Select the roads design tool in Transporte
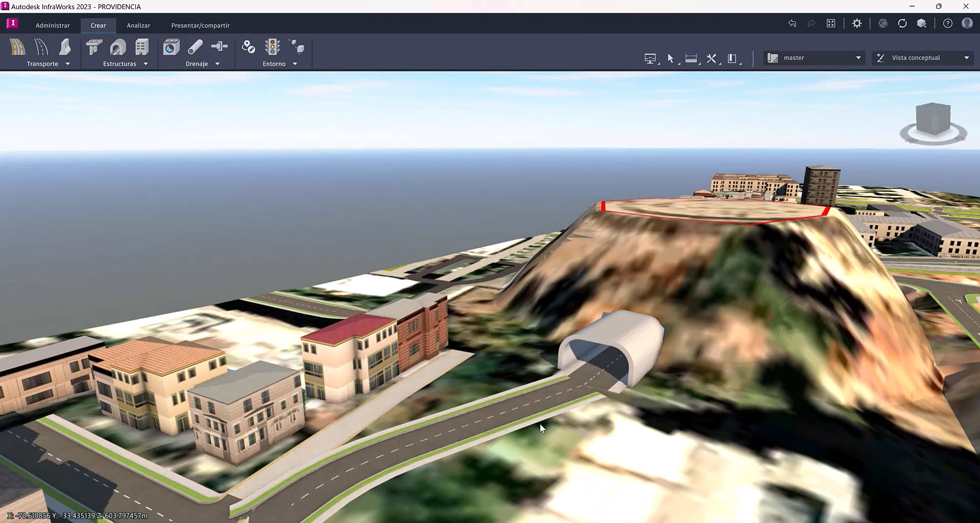The image size is (980, 523). tap(17, 47)
